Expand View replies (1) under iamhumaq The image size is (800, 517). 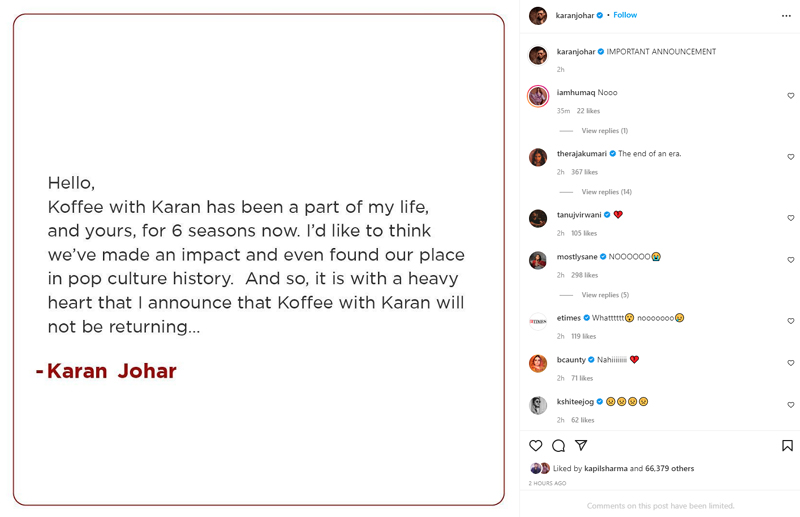pyautogui.click(x=604, y=131)
